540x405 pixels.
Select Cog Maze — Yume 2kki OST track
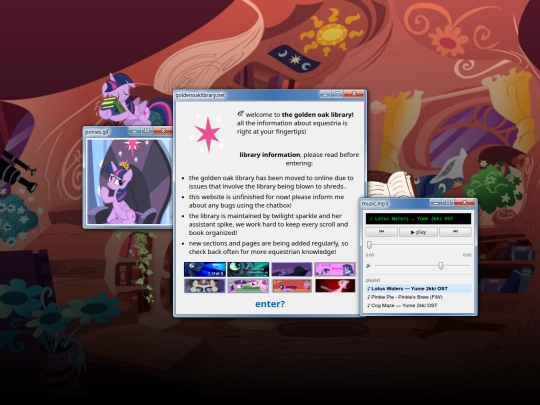[418, 305]
